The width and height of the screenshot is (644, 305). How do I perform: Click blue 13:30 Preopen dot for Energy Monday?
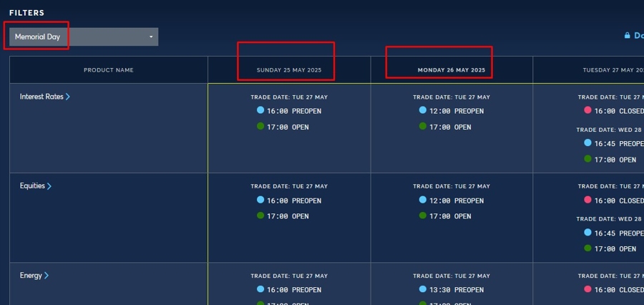point(423,289)
